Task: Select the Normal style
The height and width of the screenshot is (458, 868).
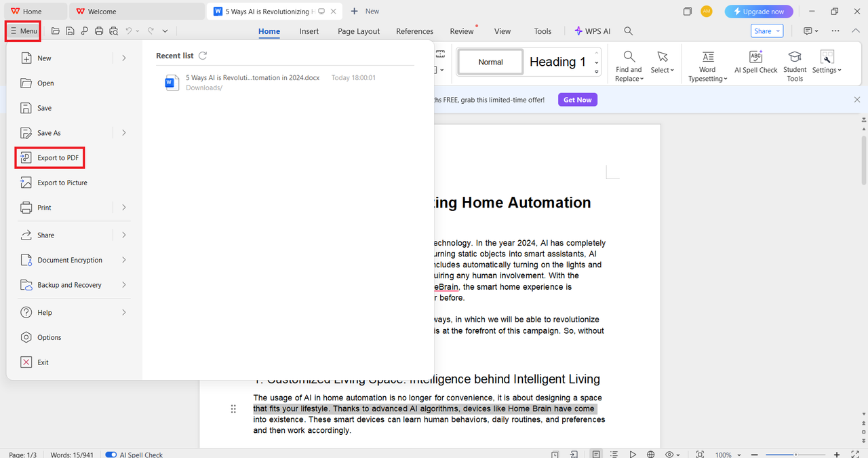Action: pyautogui.click(x=491, y=62)
